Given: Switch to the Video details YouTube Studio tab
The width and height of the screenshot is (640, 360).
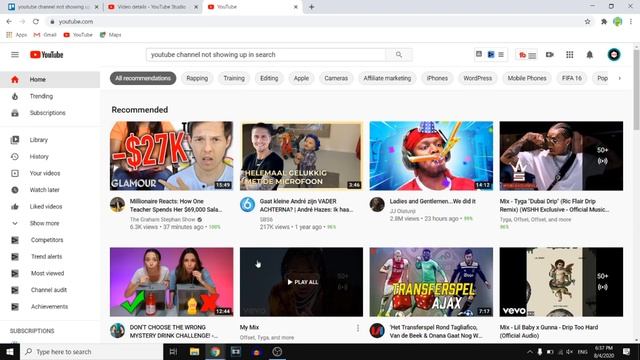Looking at the screenshot, I should coord(152,7).
